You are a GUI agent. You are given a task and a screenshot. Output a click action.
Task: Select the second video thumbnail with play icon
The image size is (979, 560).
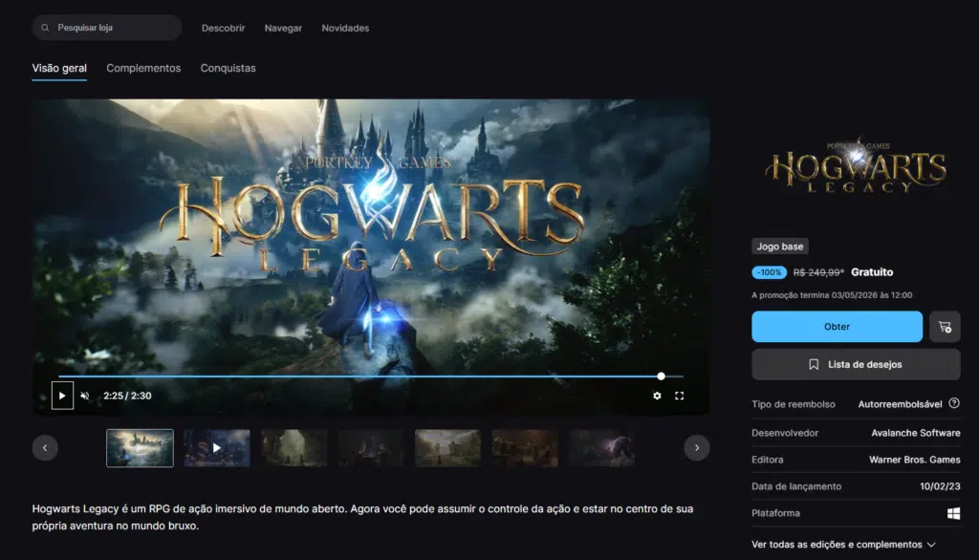point(217,447)
